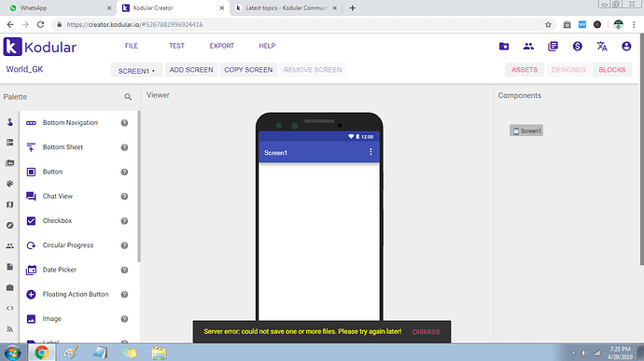The width and height of the screenshot is (644, 361).
Task: Open Maps category in palette sidebar
Action: [x=10, y=204]
